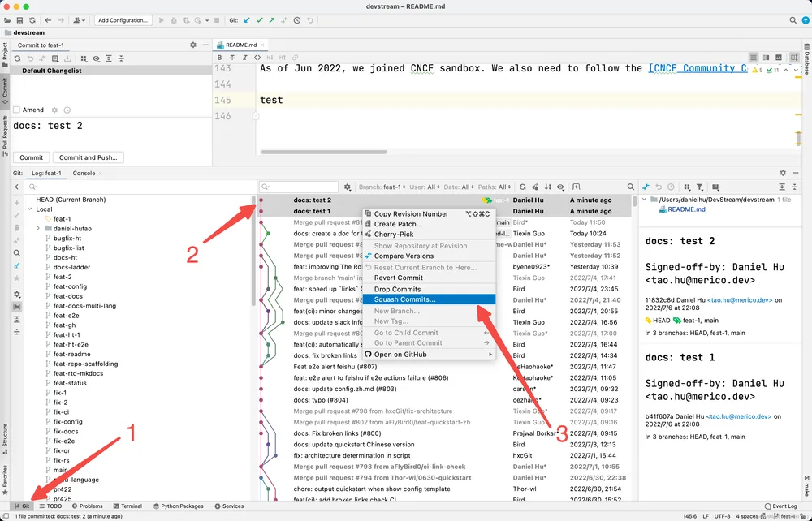This screenshot has width=812, height=521.
Task: Click commit message history clock icon
Action: point(67,110)
